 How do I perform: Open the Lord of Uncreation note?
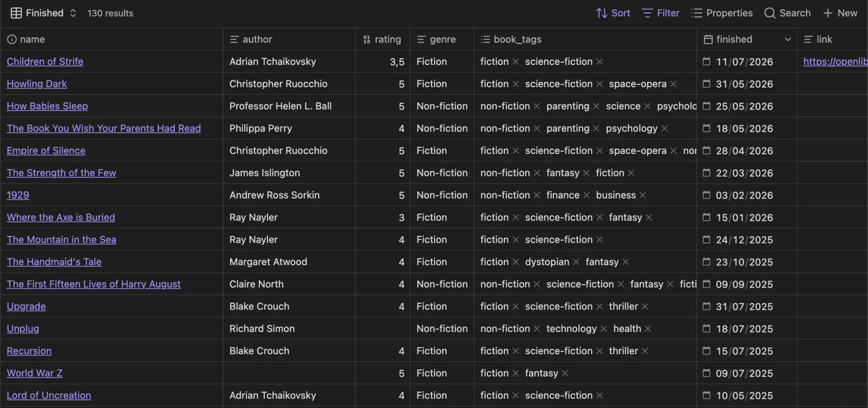[x=49, y=395]
